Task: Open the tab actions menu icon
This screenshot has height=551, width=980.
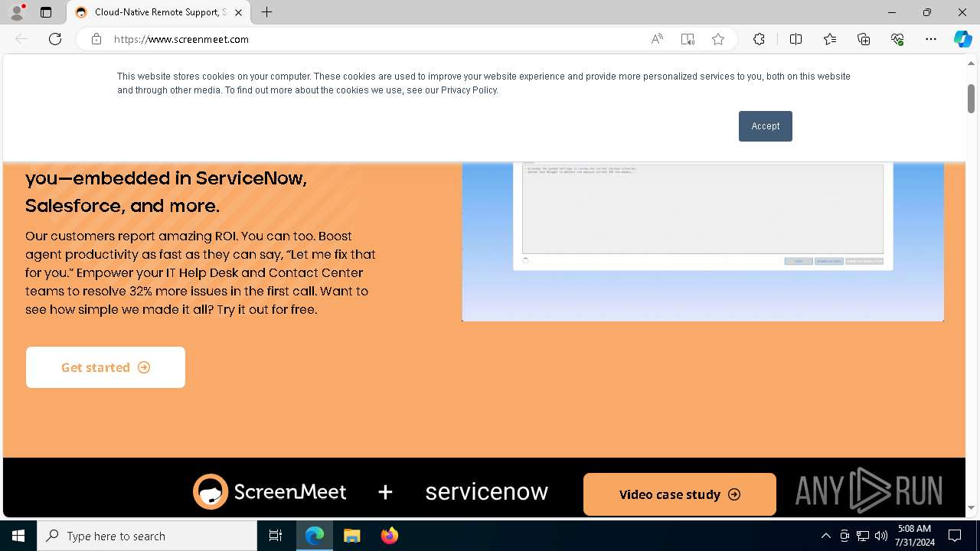Action: tap(46, 12)
